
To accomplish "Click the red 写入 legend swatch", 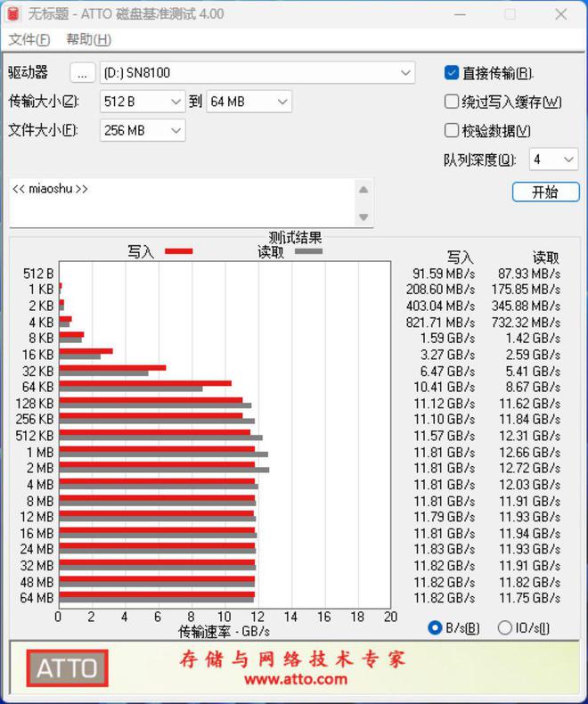I will point(179,251).
